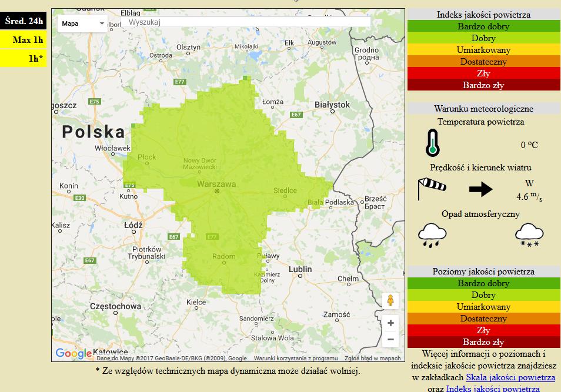Image resolution: width=561 pixels, height=392 pixels.
Task: Select the Śred. 24h tab
Action: [x=24, y=21]
